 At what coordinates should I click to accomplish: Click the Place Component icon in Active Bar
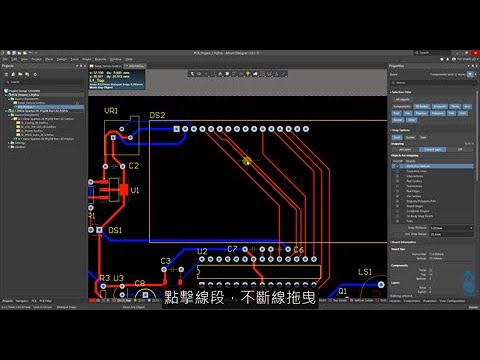(227, 74)
